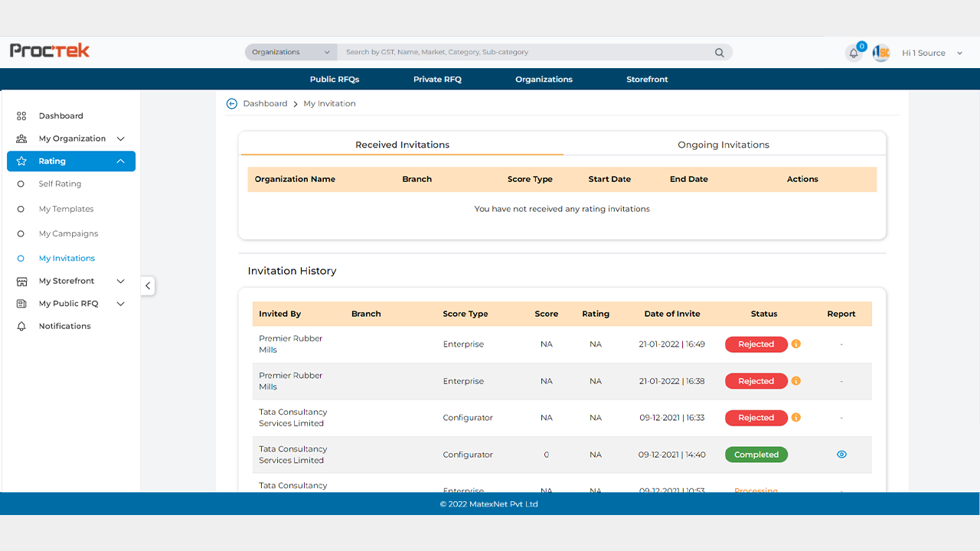Click the notification bell icon in header
The width and height of the screenshot is (980, 551).
(x=854, y=54)
